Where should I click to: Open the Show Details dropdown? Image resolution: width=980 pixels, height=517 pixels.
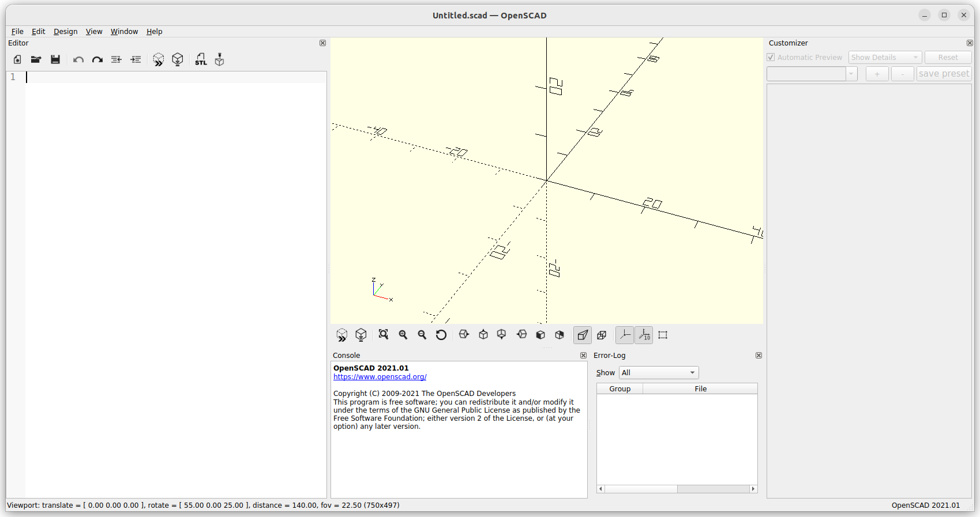(x=885, y=58)
